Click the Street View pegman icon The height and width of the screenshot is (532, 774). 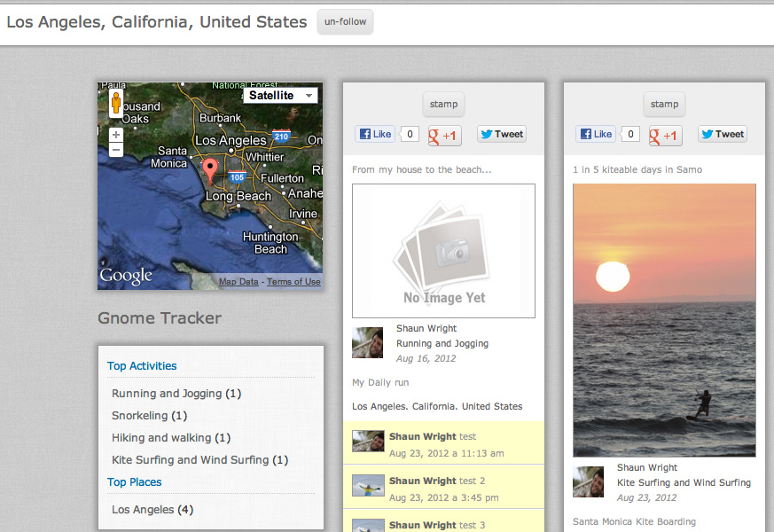coord(115,104)
